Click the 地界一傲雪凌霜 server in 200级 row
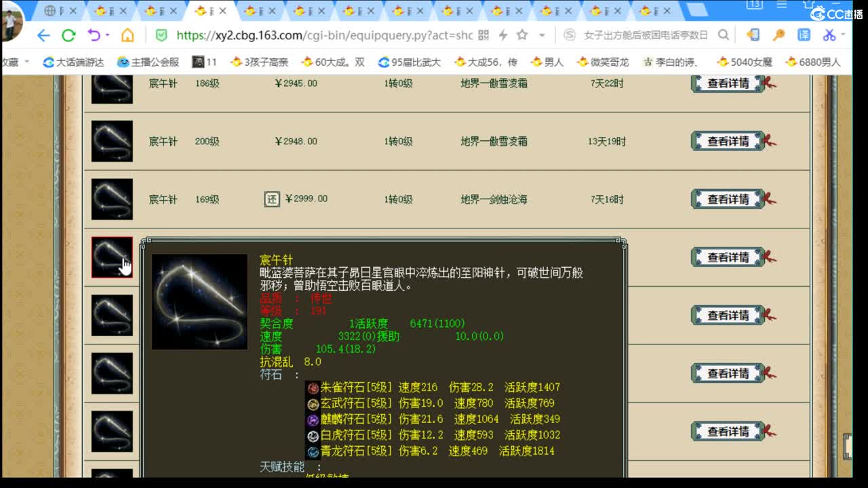This screenshot has height=488, width=868. click(x=494, y=141)
